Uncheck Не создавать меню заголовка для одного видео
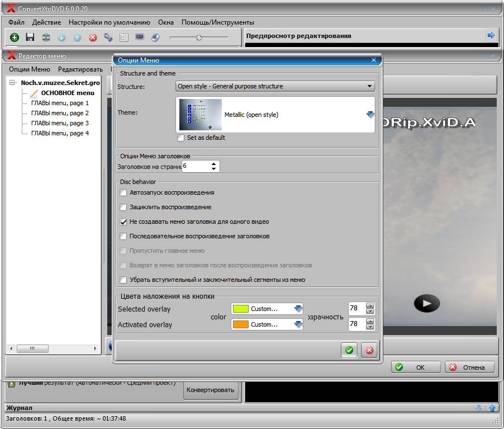This screenshot has width=504, height=429. pos(123,221)
